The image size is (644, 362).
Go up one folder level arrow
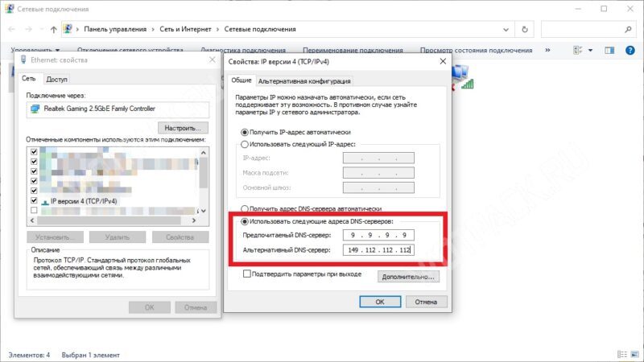[53, 29]
